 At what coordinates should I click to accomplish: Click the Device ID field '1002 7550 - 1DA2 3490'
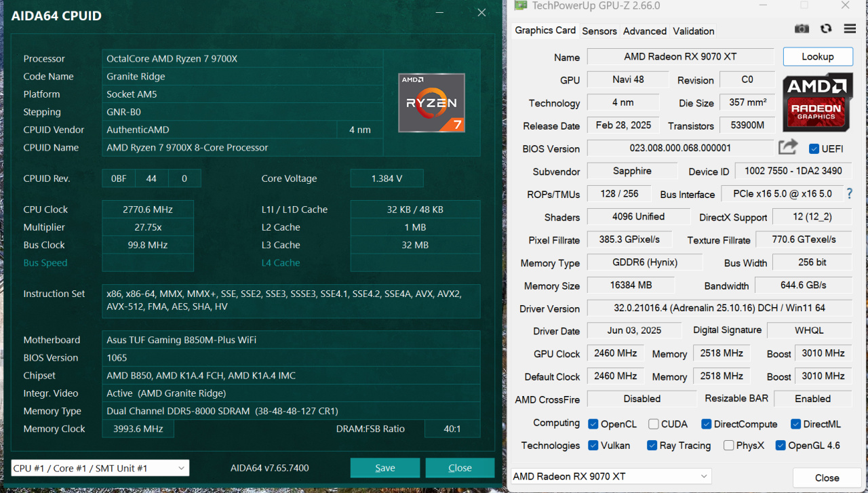793,172
